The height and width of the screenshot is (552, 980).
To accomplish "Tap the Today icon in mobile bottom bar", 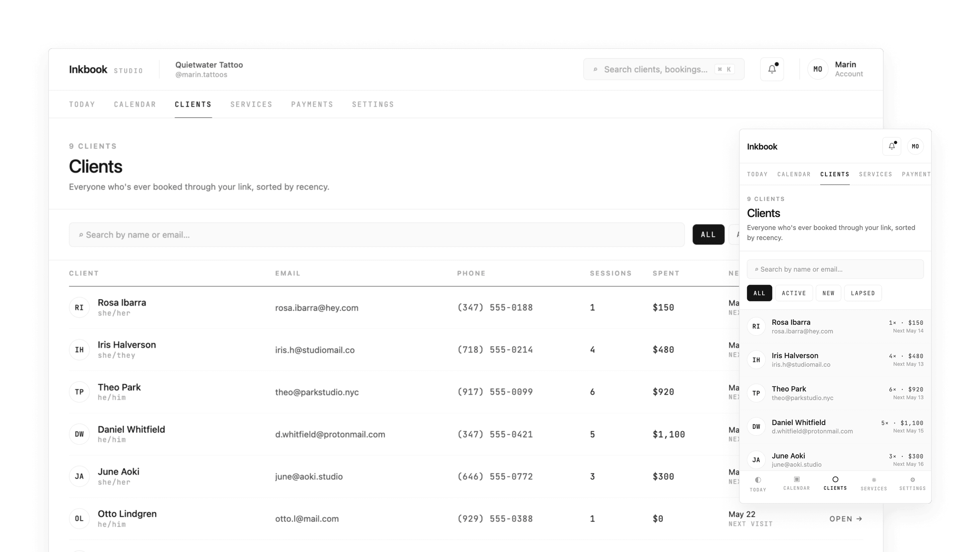I will (x=758, y=480).
